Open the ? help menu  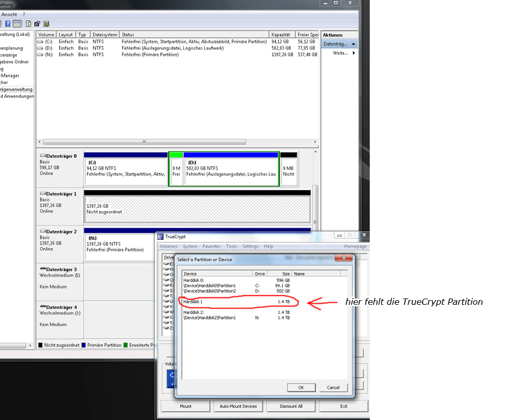pyautogui.click(x=24, y=14)
